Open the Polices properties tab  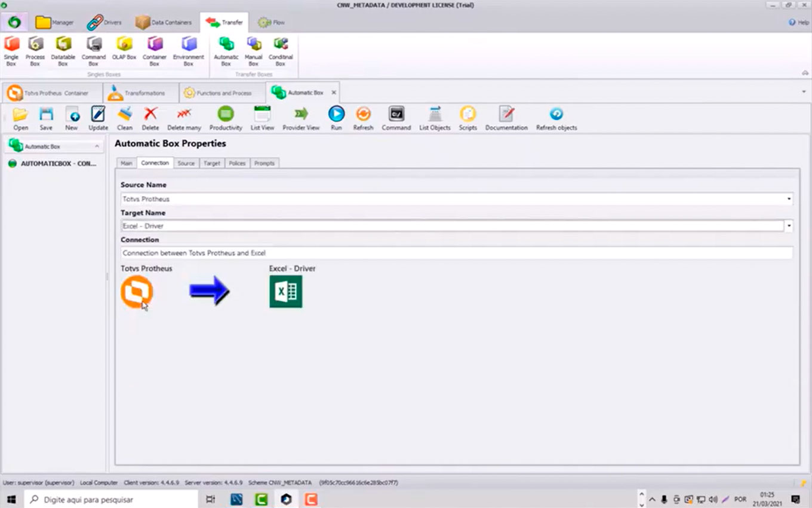[x=237, y=163]
